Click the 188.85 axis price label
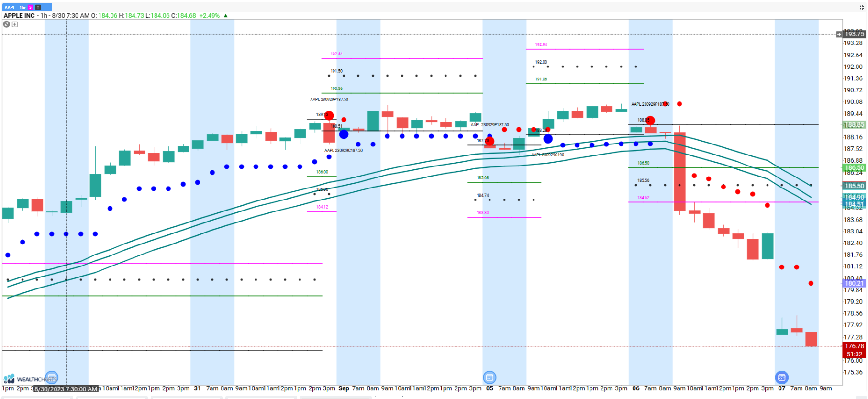 (854, 124)
